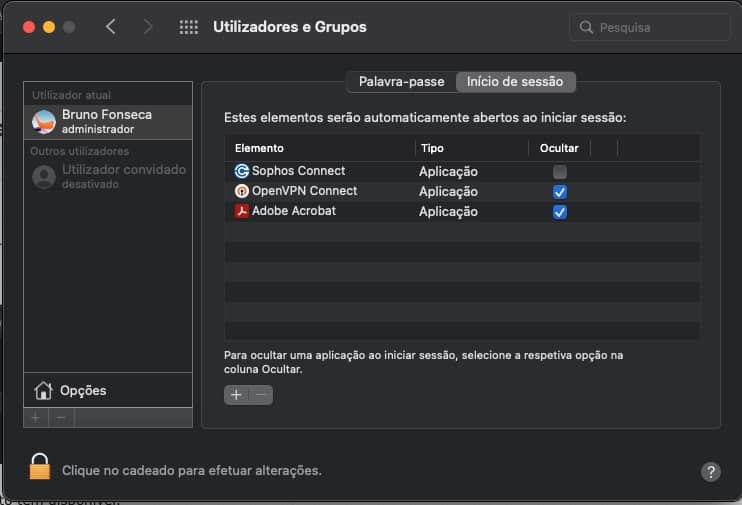Select the Início de sessão tab
Screen dimensions: 742x505
pos(515,82)
